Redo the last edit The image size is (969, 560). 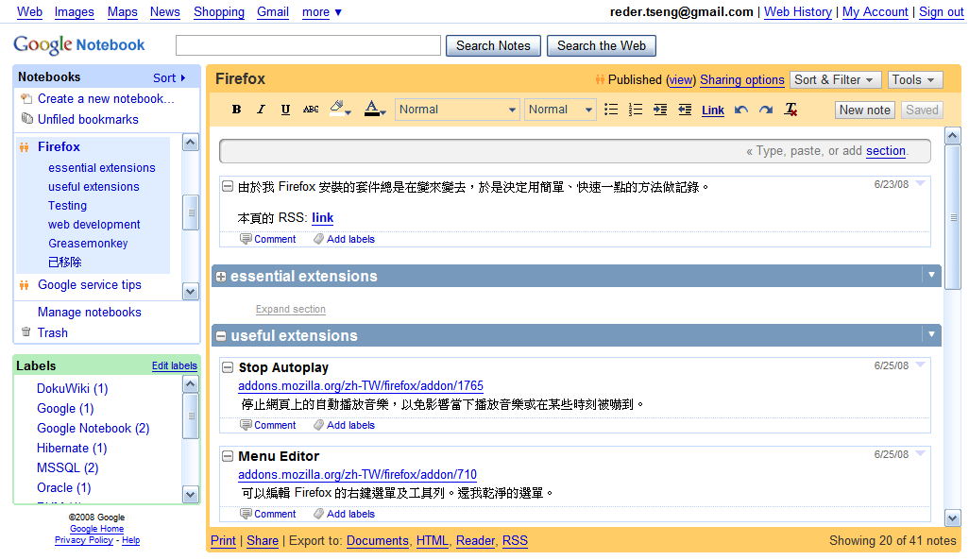point(766,110)
